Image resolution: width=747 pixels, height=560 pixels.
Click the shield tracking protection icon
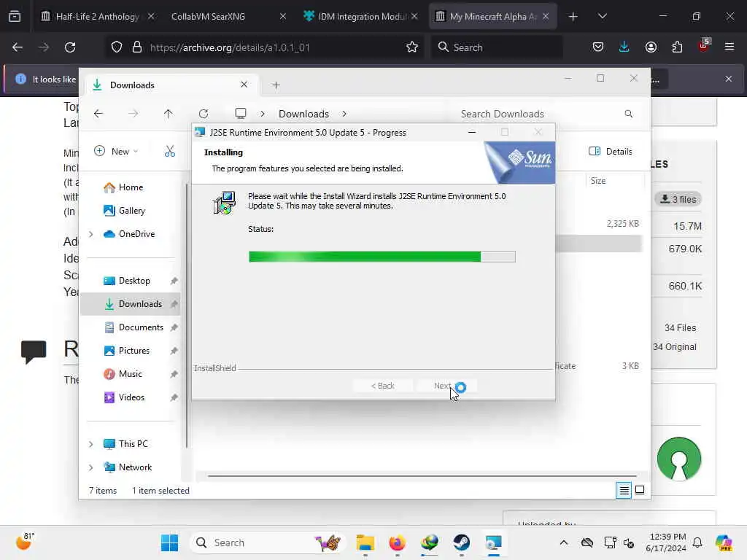click(117, 47)
